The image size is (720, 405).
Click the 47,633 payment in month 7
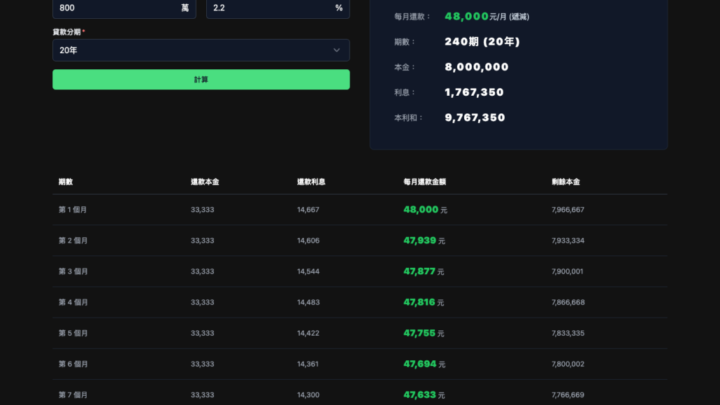click(x=421, y=395)
